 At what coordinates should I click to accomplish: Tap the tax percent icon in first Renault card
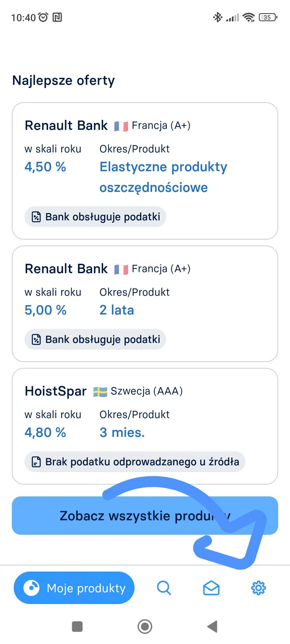[36, 217]
